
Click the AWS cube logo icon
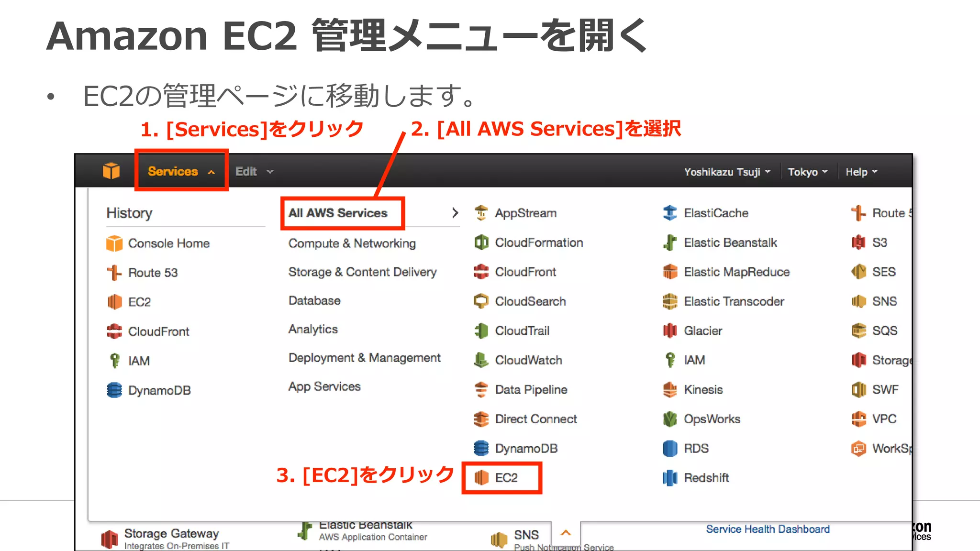click(x=111, y=171)
